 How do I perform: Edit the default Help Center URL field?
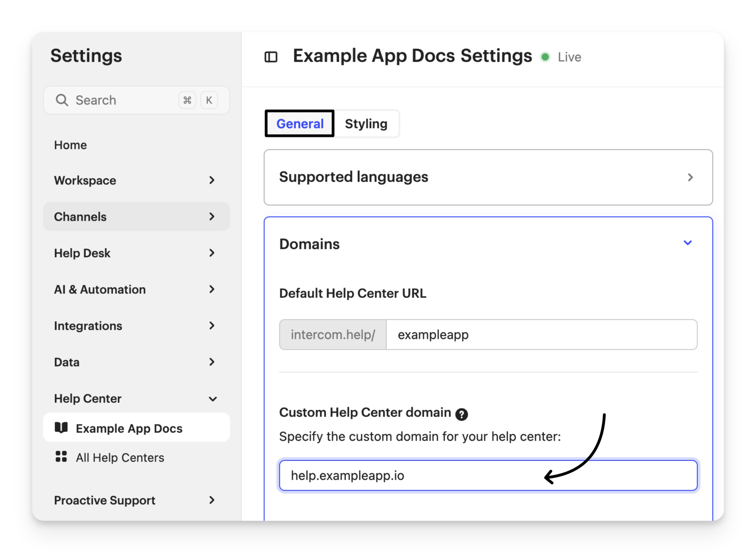(541, 335)
